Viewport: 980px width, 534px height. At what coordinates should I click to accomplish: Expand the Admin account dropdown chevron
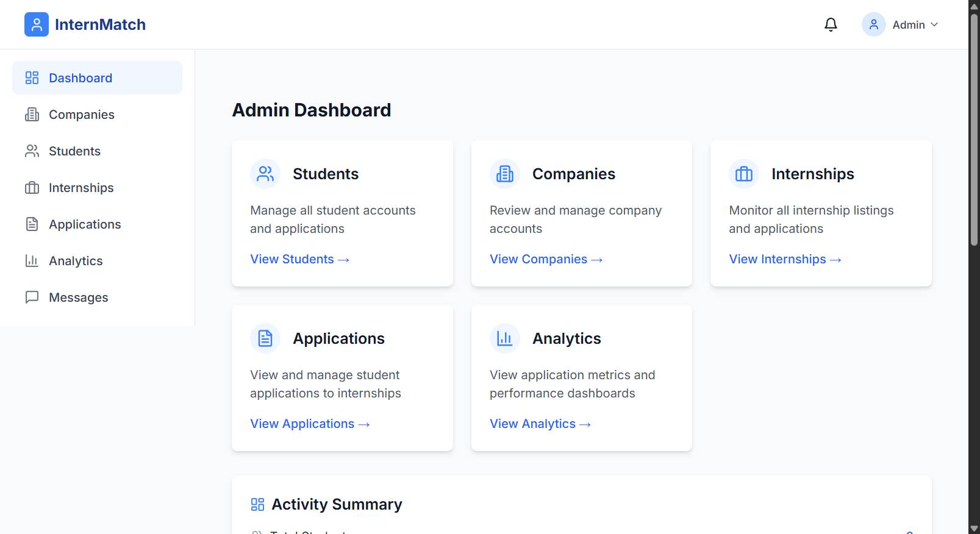[x=934, y=24]
